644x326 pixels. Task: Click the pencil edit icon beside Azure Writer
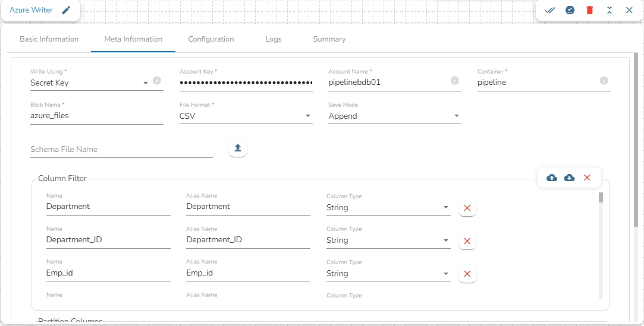pyautogui.click(x=66, y=10)
